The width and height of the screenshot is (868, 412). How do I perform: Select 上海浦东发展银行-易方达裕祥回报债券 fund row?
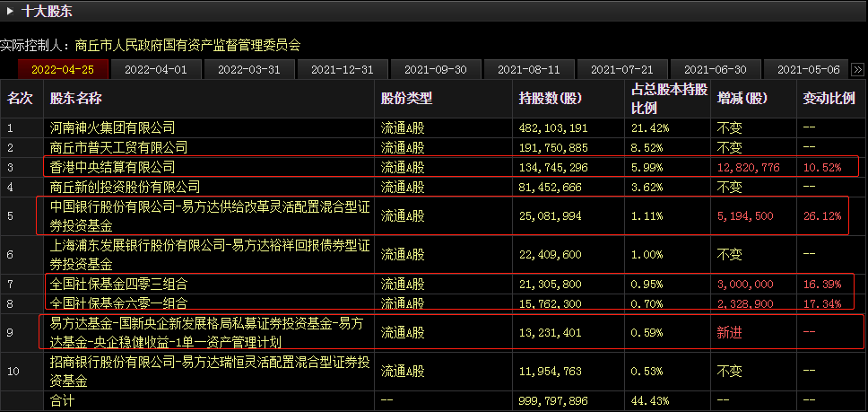click(x=210, y=255)
